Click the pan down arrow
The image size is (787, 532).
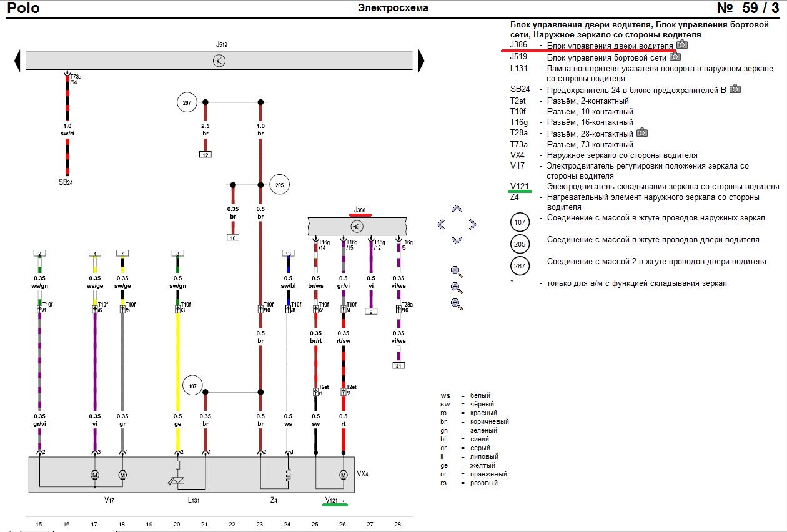click(x=457, y=240)
